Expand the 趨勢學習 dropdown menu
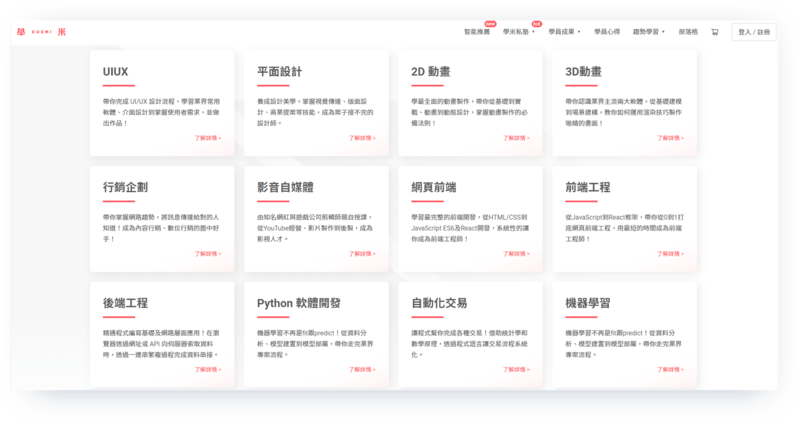 648,32
